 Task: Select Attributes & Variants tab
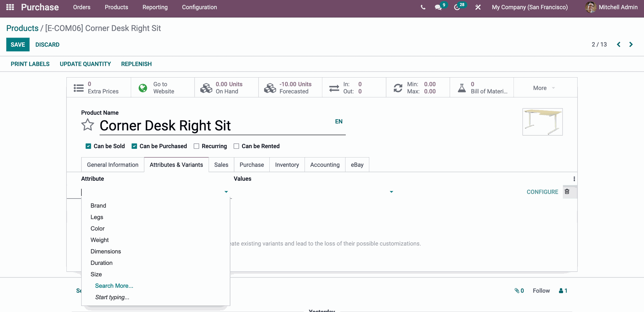pos(176,165)
